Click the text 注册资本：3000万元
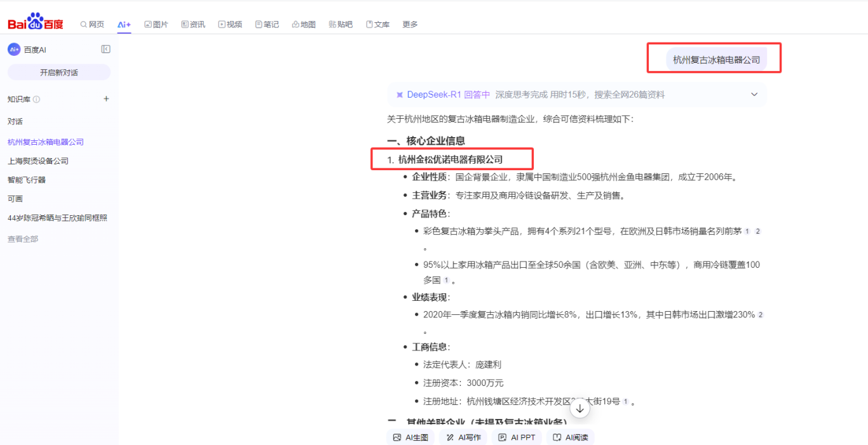Image resolution: width=868 pixels, height=445 pixels. [463, 383]
